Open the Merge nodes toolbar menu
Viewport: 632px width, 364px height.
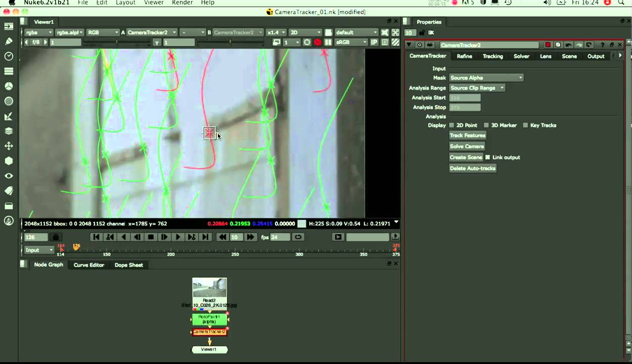(9, 131)
